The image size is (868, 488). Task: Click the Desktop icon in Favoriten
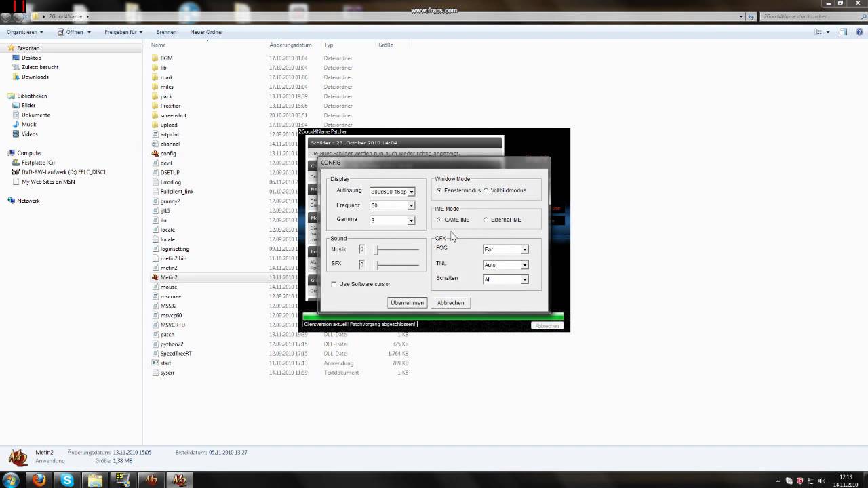[x=16, y=58]
